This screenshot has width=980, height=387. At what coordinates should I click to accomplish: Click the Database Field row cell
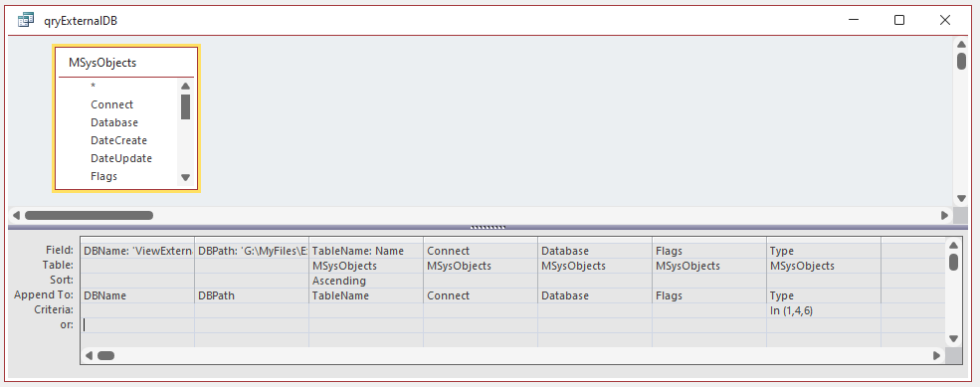click(x=594, y=251)
